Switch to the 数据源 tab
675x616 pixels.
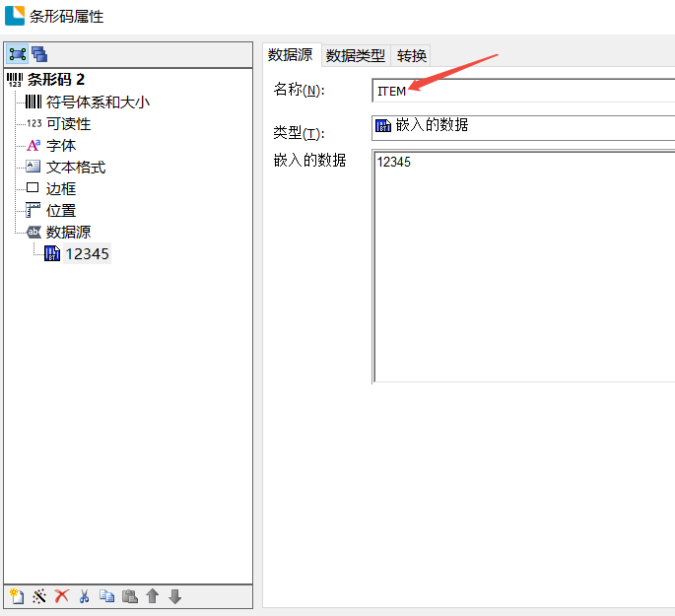tap(291, 55)
